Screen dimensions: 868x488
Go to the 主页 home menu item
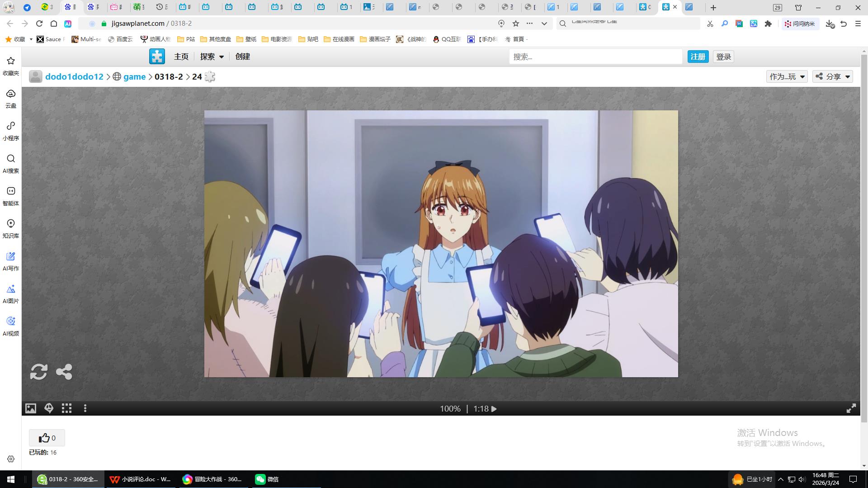click(x=181, y=57)
